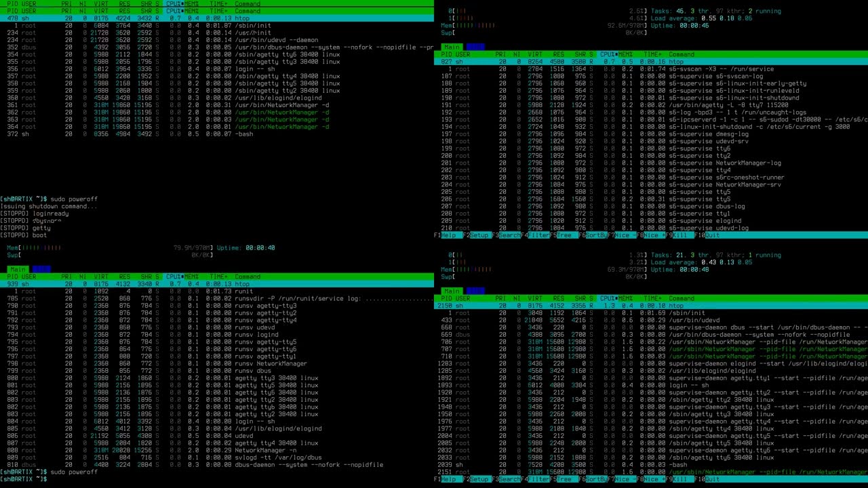Select the PID 361 /usr/bin/NetworkManager -d row
This screenshot has height=488, width=868.
217,105
